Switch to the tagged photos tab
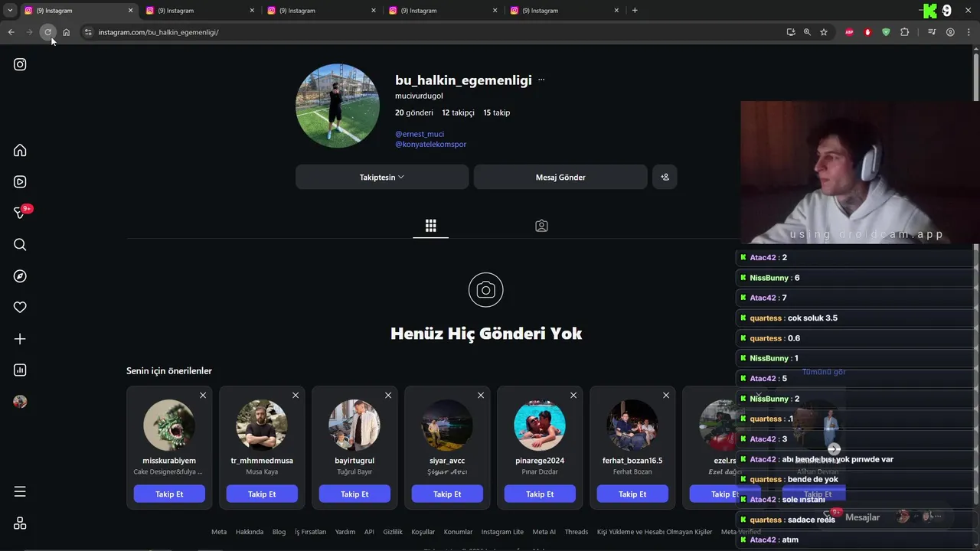This screenshot has height=551, width=980. click(x=541, y=226)
